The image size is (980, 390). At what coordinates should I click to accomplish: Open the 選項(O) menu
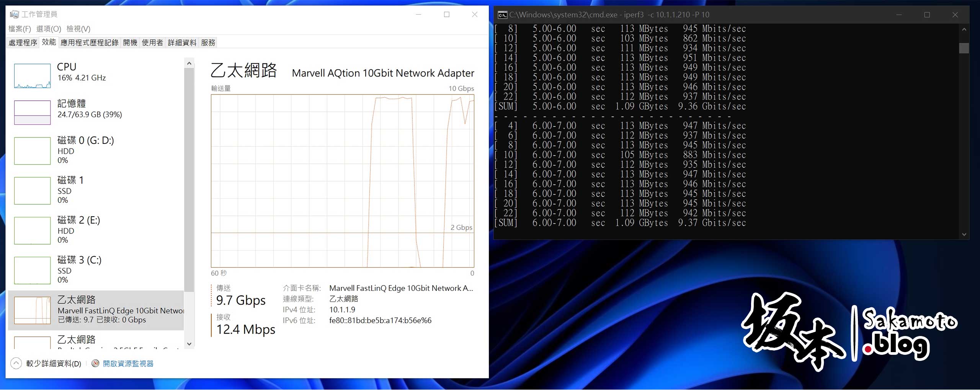49,29
